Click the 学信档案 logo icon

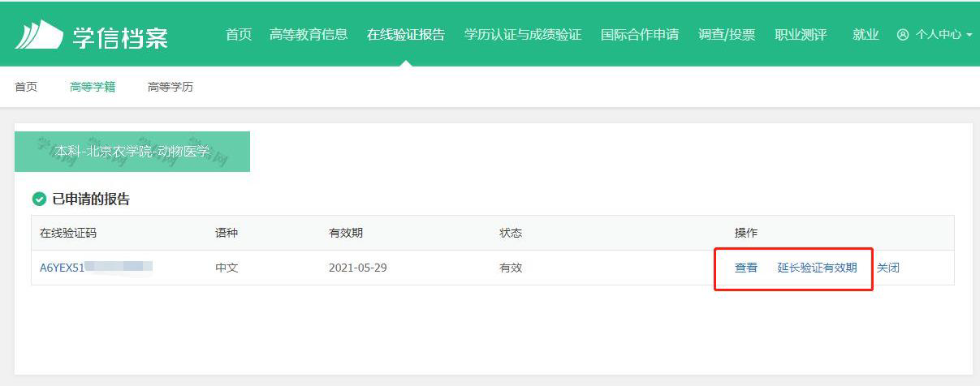(39, 35)
